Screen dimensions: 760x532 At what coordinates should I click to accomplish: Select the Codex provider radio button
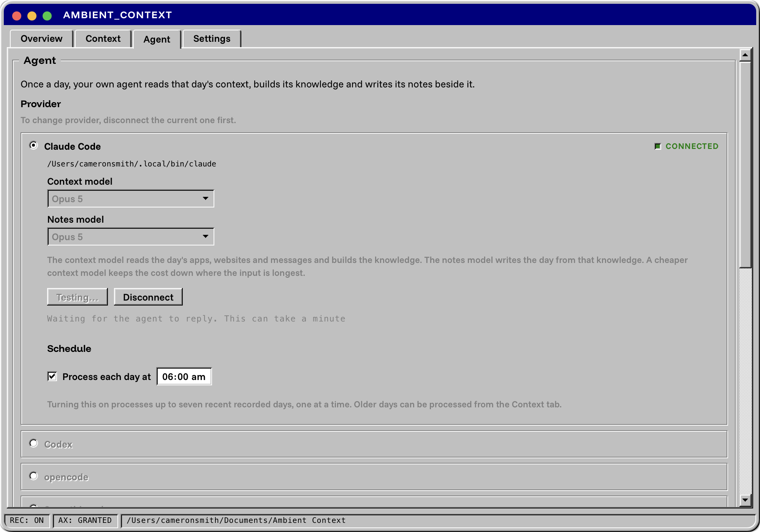(34, 443)
